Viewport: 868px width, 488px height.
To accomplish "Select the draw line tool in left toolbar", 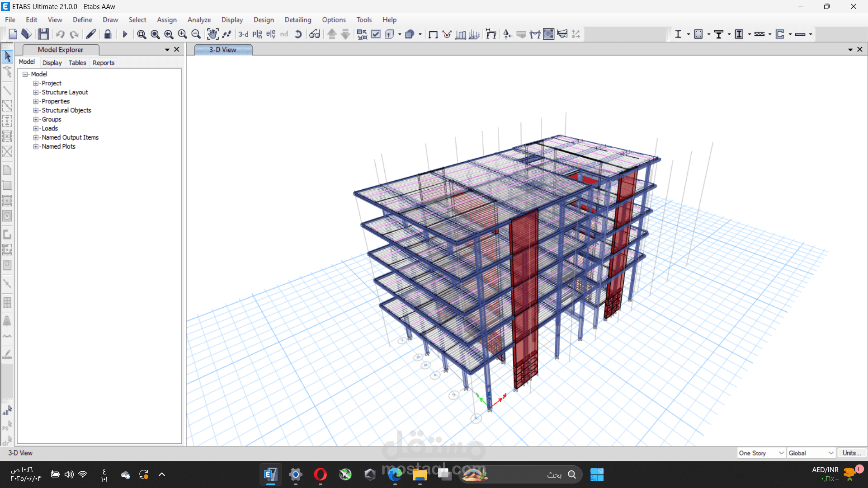I will (7, 90).
